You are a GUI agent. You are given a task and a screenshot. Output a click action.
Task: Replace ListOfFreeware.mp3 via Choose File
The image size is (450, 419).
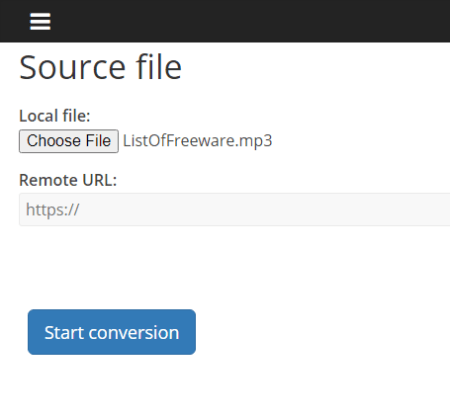pos(69,141)
